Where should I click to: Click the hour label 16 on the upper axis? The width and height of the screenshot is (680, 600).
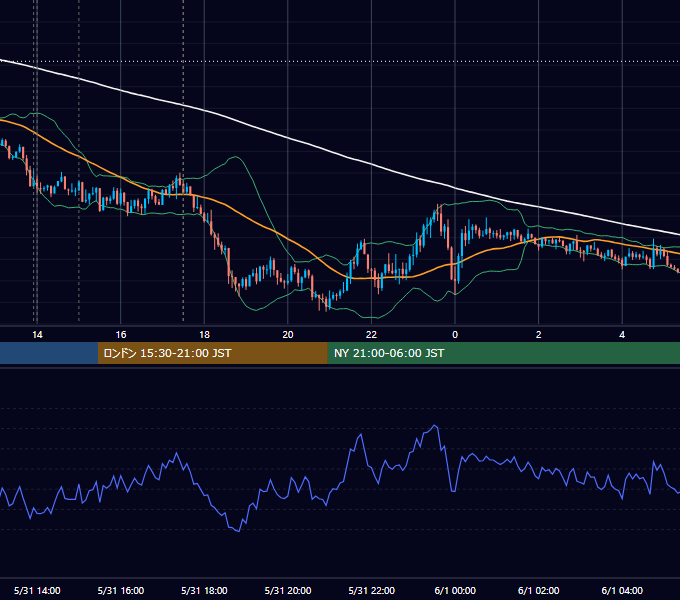[x=121, y=335]
